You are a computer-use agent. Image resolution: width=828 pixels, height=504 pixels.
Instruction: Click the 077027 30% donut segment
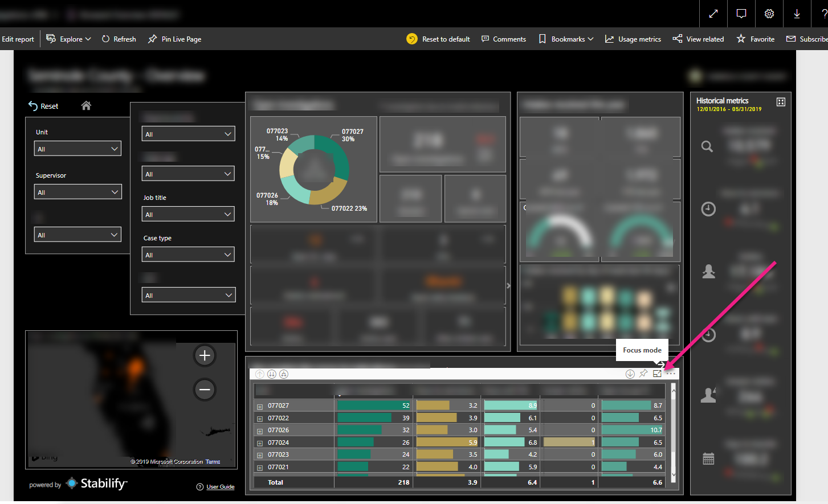341,158
